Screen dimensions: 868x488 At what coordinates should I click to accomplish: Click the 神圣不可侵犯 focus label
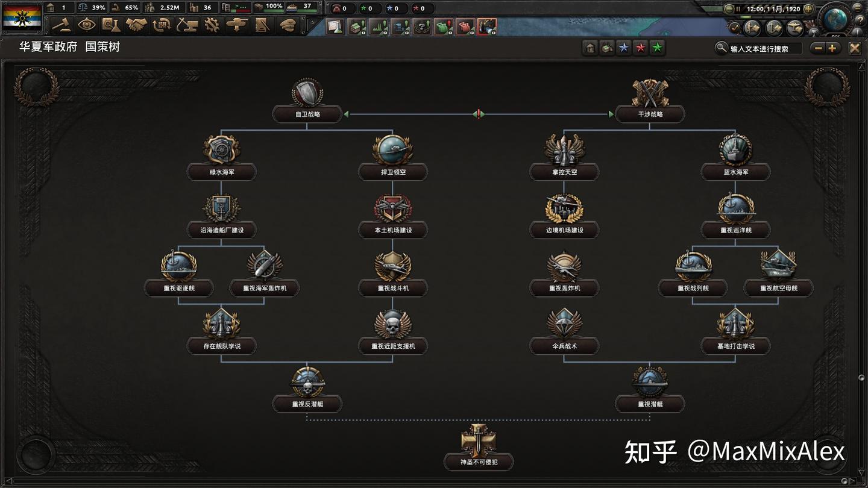click(479, 462)
